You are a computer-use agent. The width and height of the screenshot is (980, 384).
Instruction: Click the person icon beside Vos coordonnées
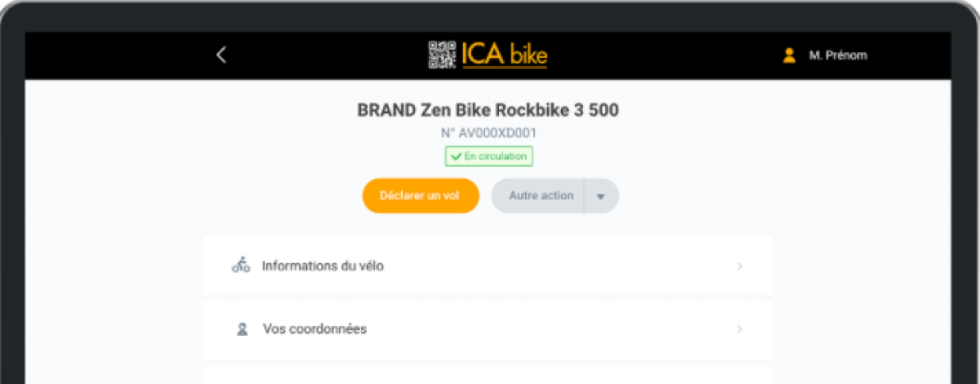point(241,329)
